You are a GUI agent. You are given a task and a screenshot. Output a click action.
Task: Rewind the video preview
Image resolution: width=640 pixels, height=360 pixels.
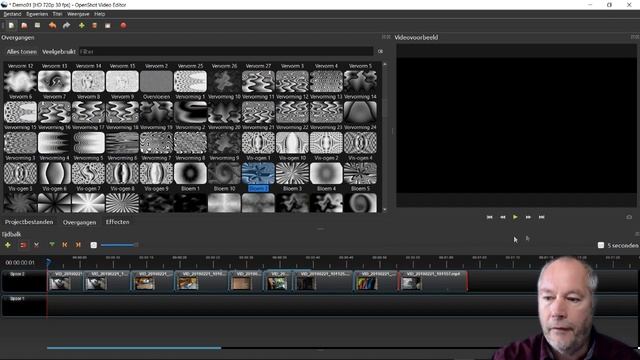(502, 217)
